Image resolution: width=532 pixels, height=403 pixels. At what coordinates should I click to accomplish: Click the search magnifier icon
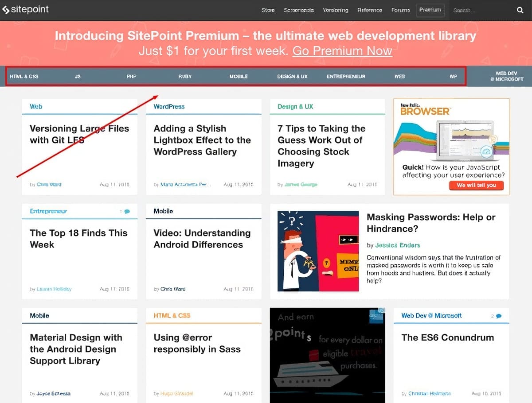pos(520,10)
